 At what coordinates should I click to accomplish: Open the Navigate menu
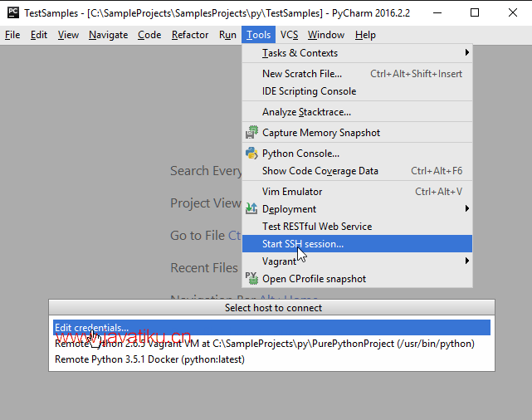pos(108,35)
